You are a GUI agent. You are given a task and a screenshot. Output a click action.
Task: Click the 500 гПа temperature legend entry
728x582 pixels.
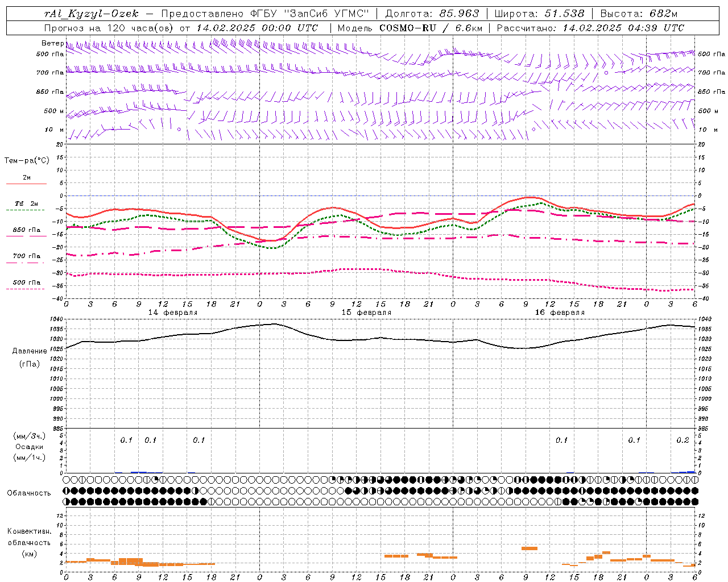27,282
